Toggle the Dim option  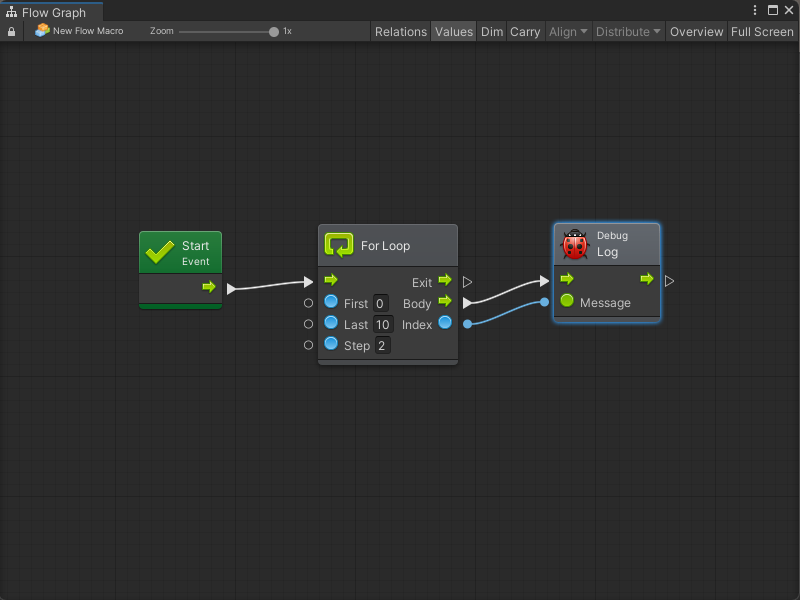(492, 31)
